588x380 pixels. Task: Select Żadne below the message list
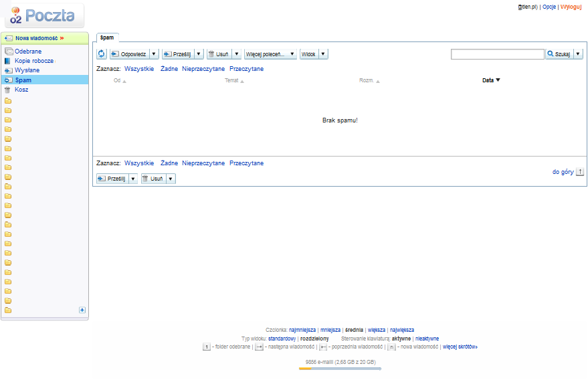pyautogui.click(x=169, y=163)
